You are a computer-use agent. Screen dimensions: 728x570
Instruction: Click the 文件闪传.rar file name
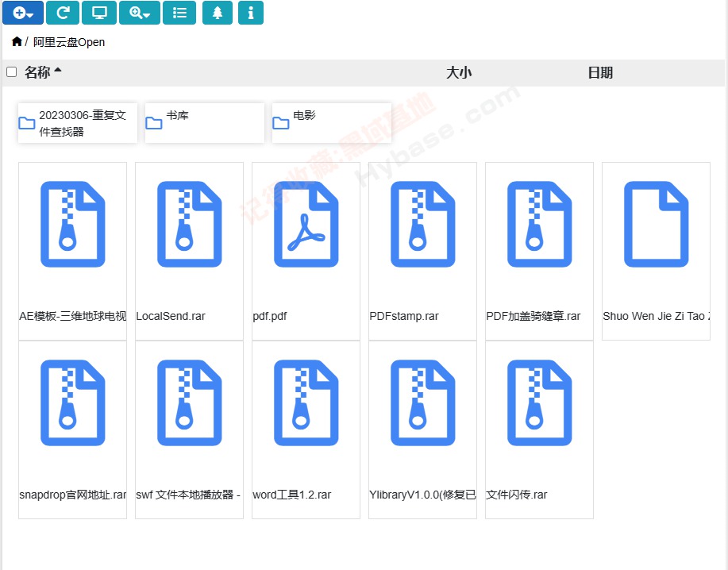point(516,495)
